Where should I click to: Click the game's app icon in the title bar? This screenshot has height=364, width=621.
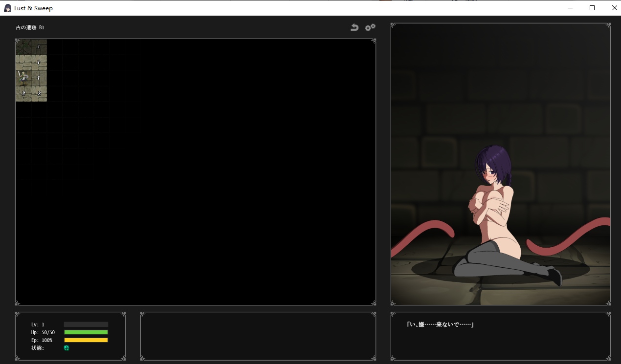click(x=8, y=8)
